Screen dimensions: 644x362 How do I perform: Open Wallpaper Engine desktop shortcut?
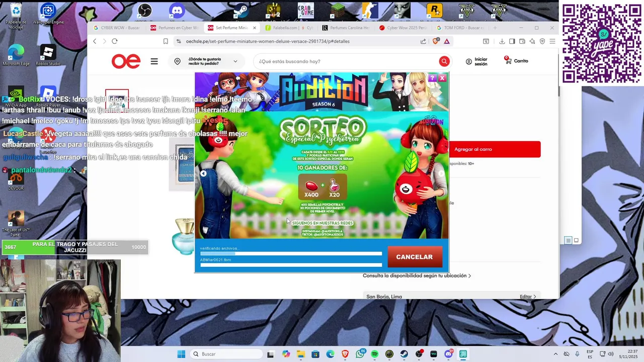[48, 14]
